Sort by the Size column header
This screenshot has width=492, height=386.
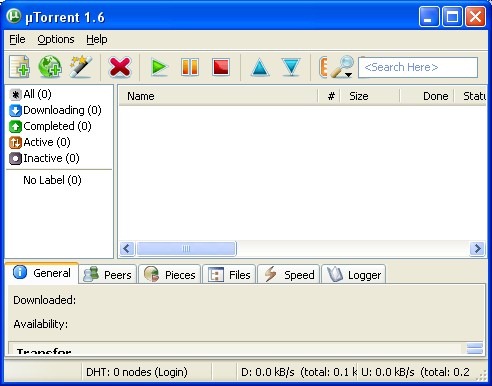(x=370, y=96)
